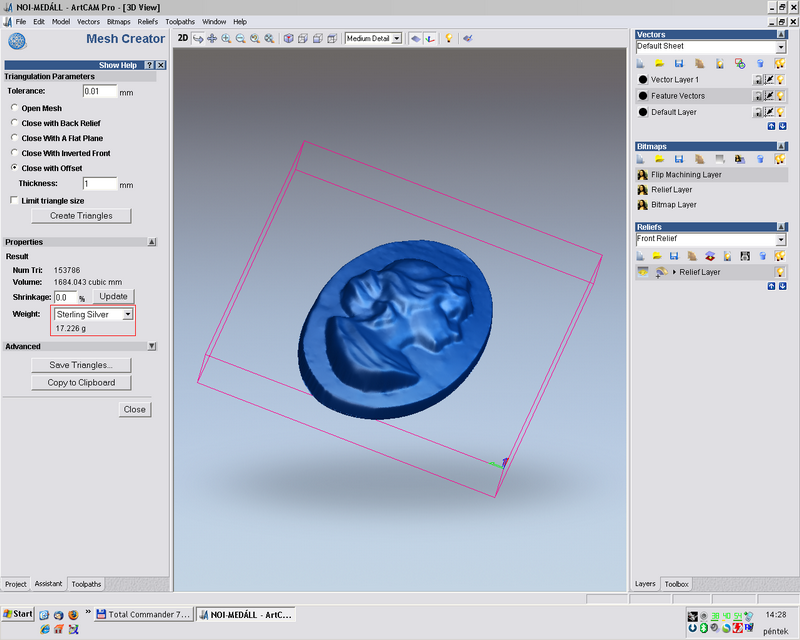Select the Open Mesh radio option
800x640 pixels.
coord(14,108)
